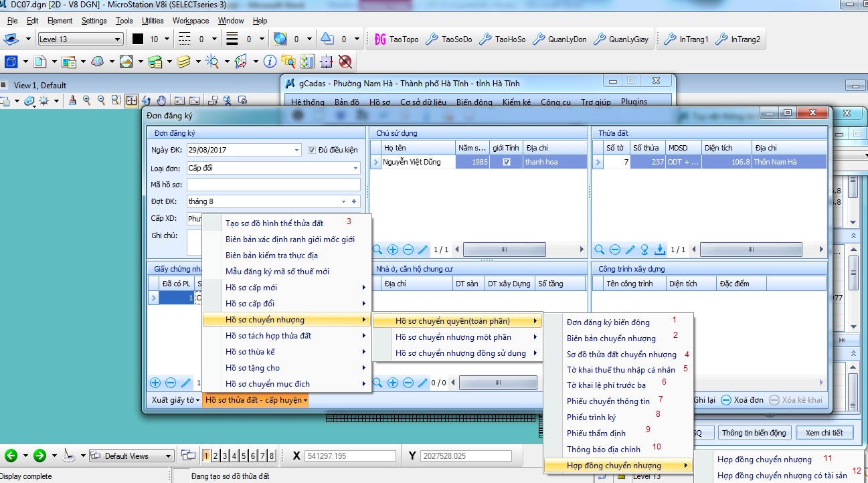Click the Mã hồ sơ input field

(273, 185)
